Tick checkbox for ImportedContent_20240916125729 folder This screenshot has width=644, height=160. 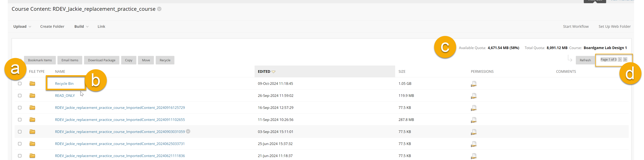(20, 108)
